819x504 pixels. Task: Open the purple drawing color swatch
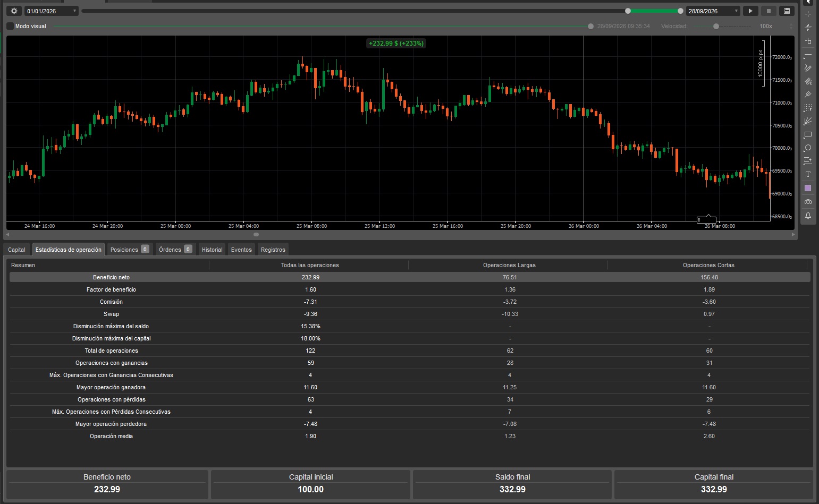click(808, 188)
